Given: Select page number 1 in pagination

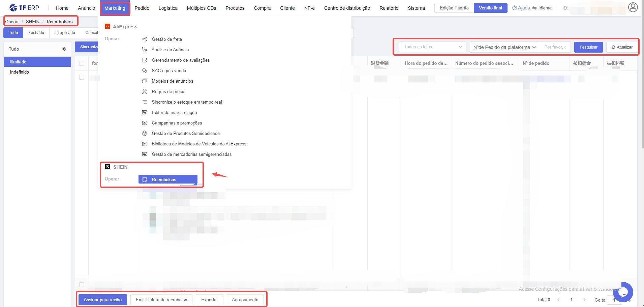Looking at the screenshot, I should click(571, 300).
